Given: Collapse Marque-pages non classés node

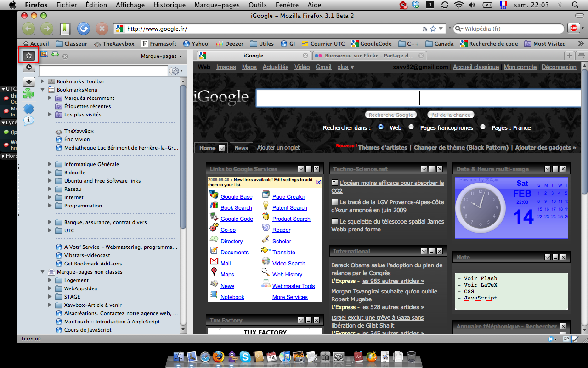Looking at the screenshot, I should (43, 272).
